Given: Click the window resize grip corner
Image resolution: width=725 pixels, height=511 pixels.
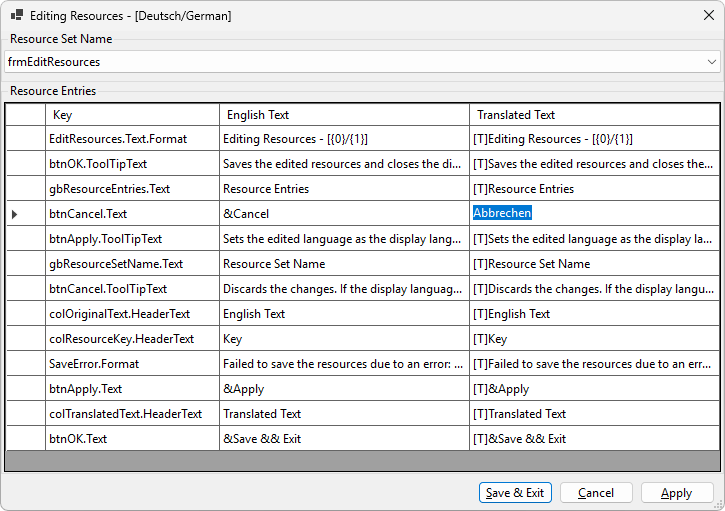Looking at the screenshot, I should tap(719, 505).
